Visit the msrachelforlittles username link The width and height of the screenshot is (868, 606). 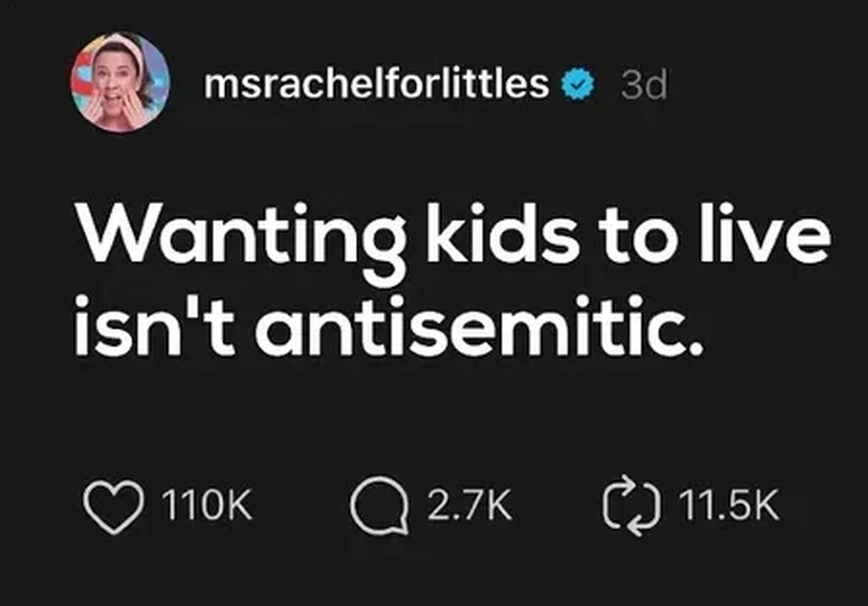[x=376, y=85]
